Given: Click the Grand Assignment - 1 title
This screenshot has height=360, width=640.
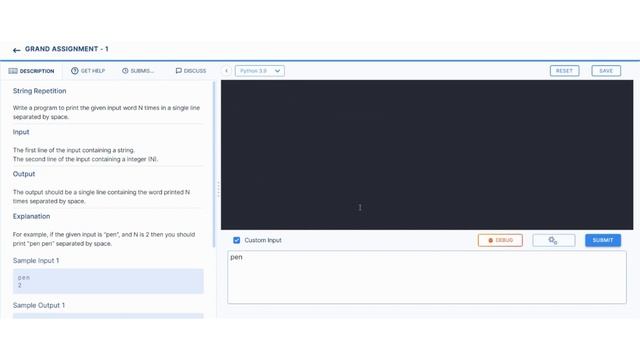Looking at the screenshot, I should pyautogui.click(x=67, y=49).
